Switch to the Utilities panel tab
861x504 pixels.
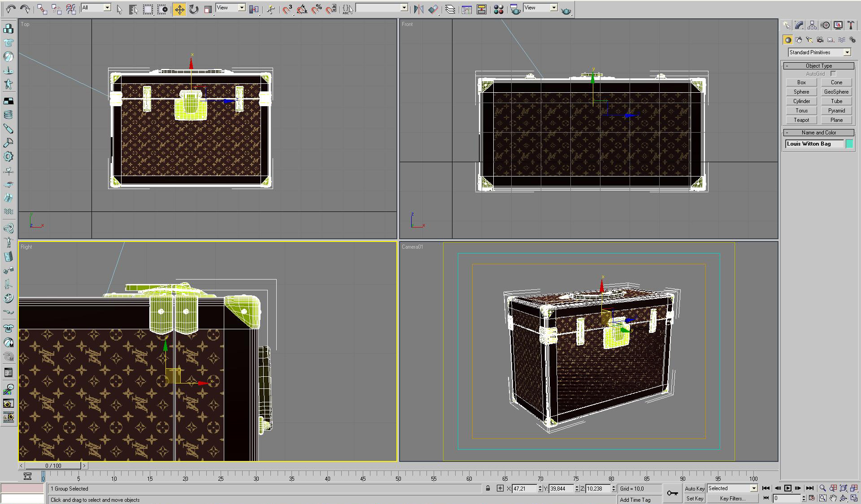tap(851, 26)
